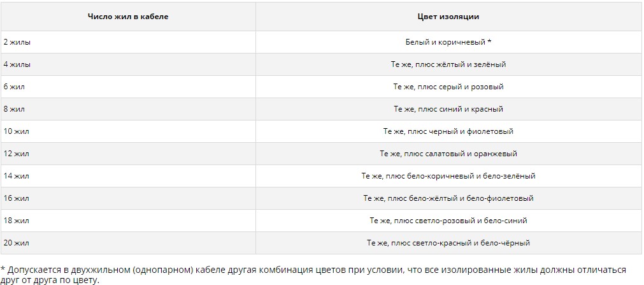The image size is (644, 285).
Task: Click the "бело-жёлтый и бело-фиолетовый" cell
Action: click(x=448, y=198)
